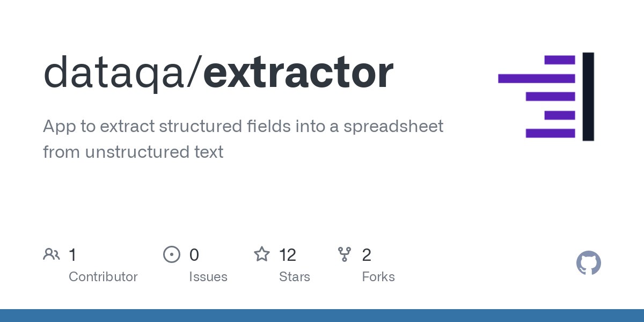Screen dimensions: 644x322
Task: Click the issues count number 0
Action: 194,255
